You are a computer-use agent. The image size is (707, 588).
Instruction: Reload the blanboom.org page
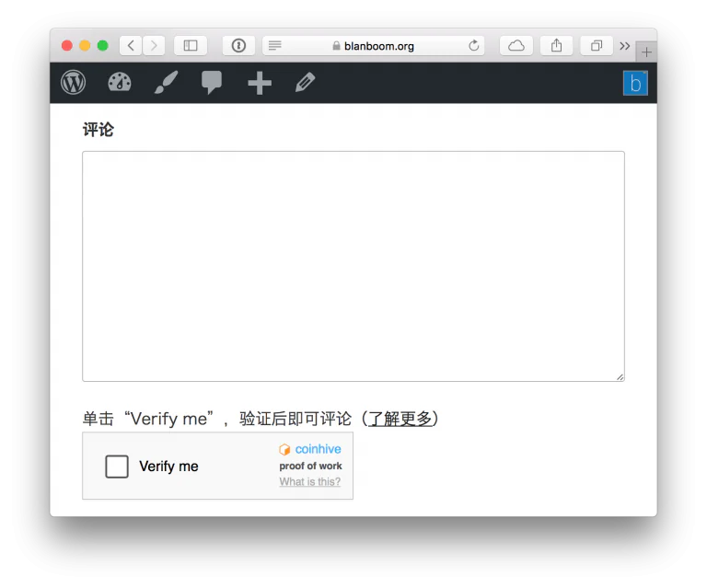coord(473,45)
